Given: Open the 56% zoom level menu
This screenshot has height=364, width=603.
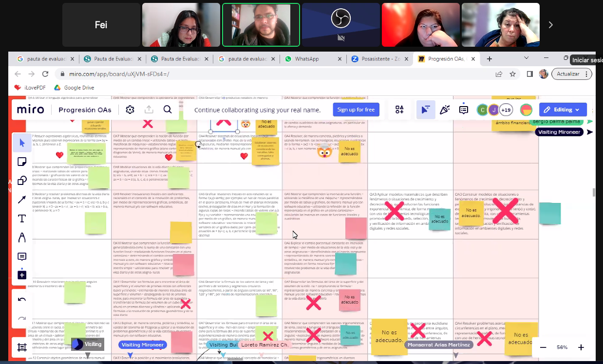Looking at the screenshot, I should tap(562, 347).
